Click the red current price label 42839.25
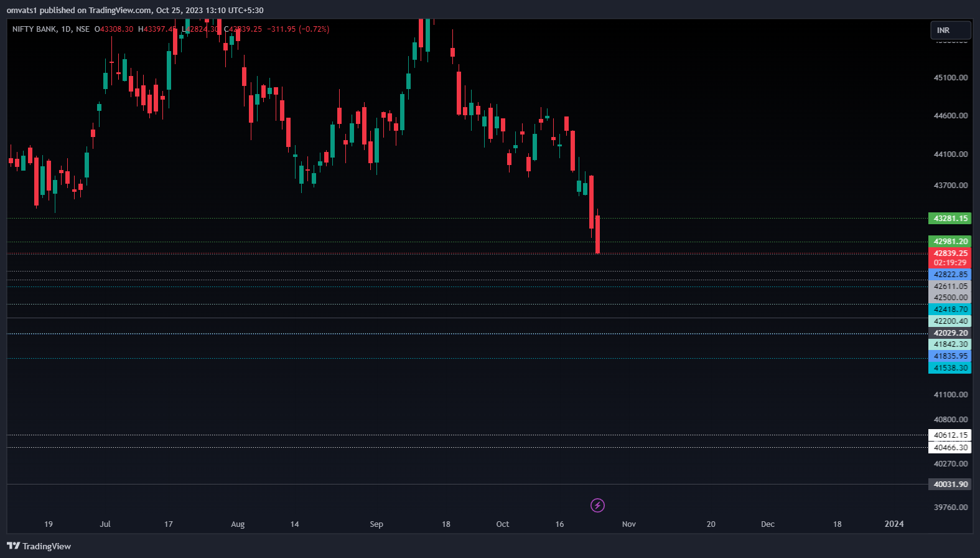This screenshot has height=558, width=980. (950, 253)
